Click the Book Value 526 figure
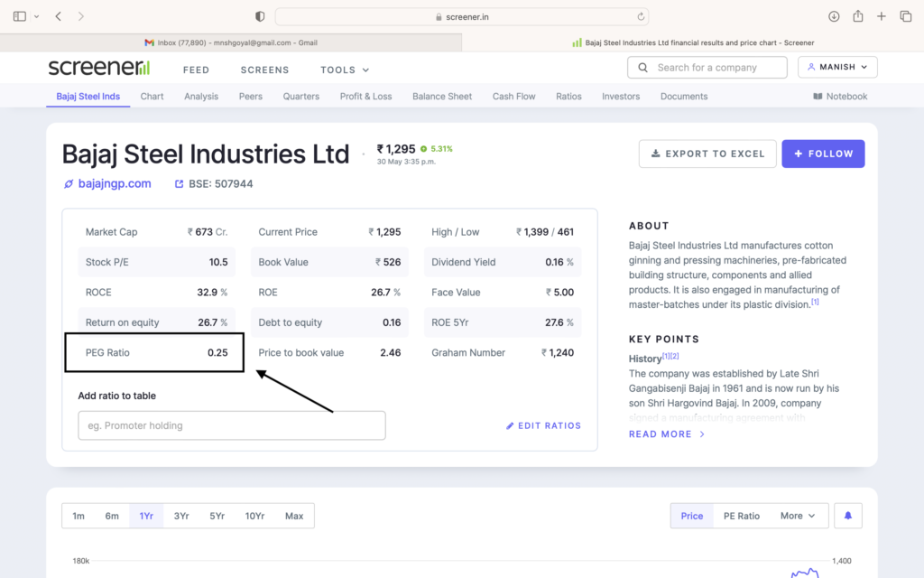 click(x=388, y=262)
